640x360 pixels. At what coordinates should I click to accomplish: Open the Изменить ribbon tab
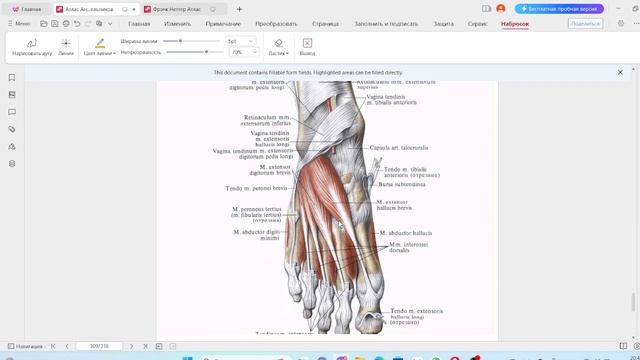pos(177,24)
